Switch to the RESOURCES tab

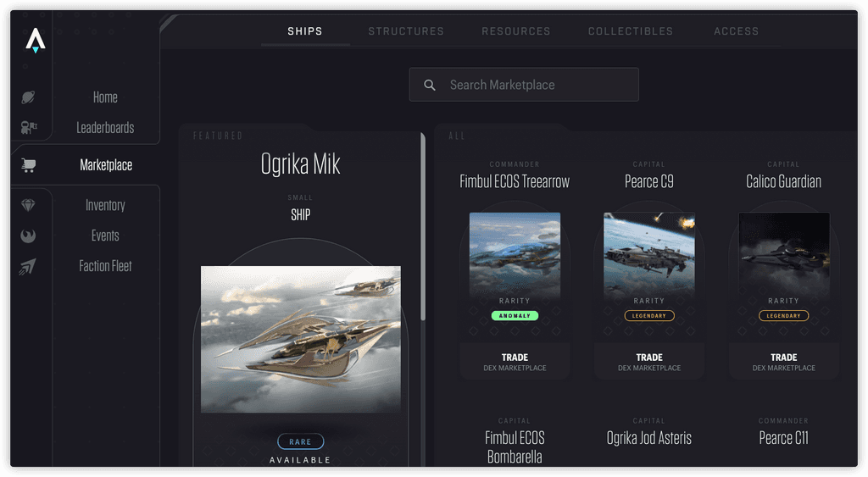(516, 31)
